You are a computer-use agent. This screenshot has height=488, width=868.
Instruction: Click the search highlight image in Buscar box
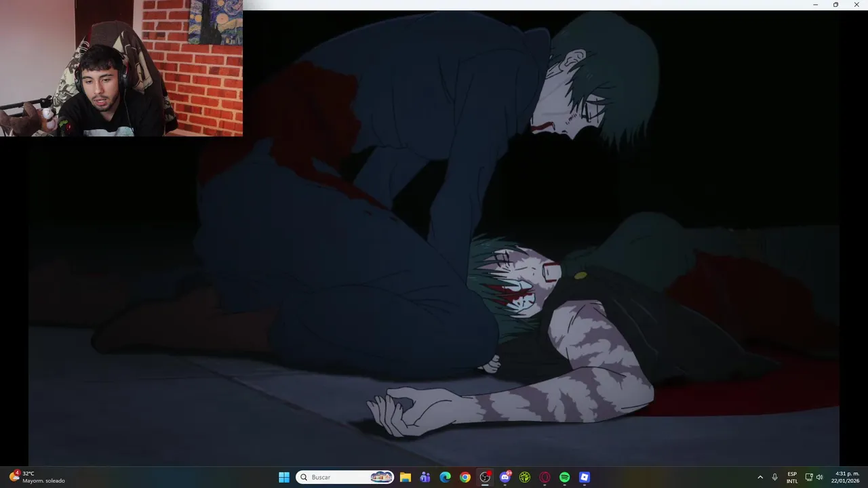(x=382, y=477)
